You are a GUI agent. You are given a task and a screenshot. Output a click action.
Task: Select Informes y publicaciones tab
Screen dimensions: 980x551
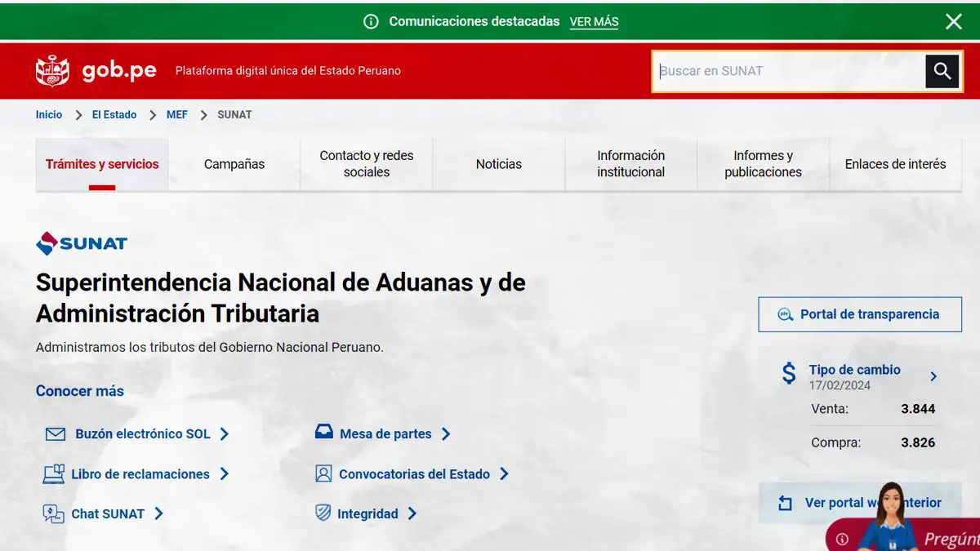[x=764, y=164]
